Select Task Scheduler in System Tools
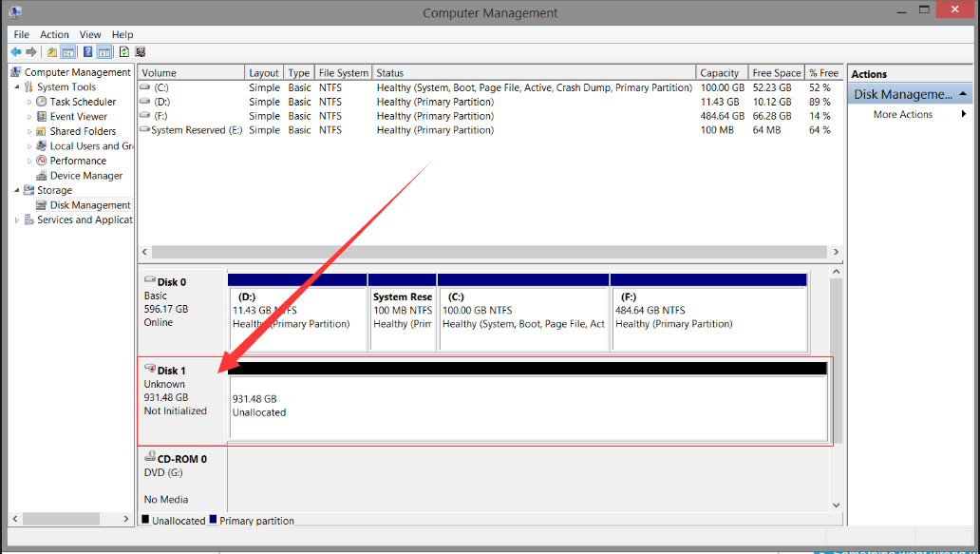 [x=83, y=102]
